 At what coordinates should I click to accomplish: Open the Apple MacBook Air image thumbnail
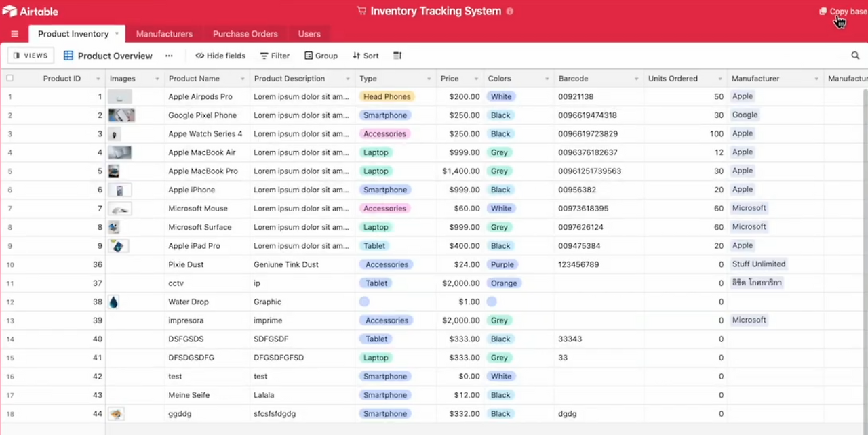click(120, 152)
